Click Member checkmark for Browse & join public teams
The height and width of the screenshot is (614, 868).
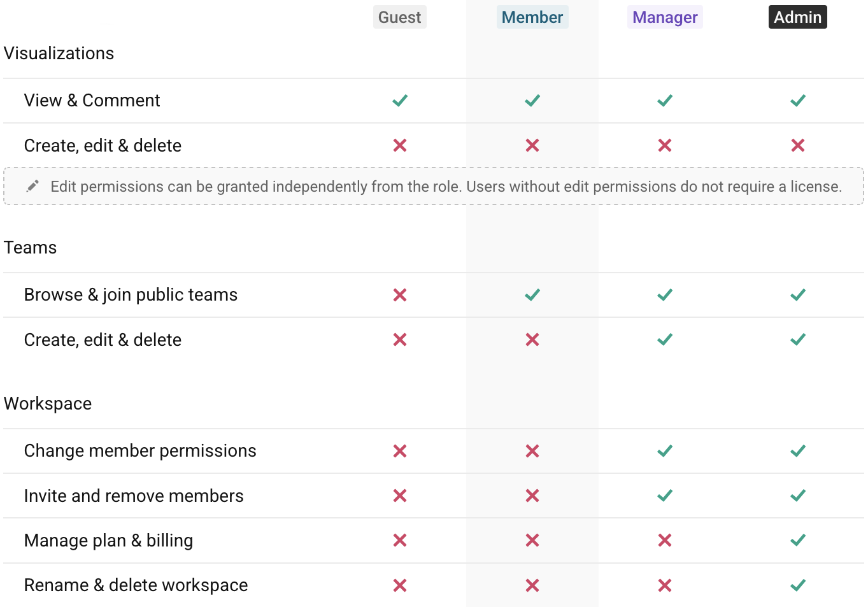tap(532, 295)
